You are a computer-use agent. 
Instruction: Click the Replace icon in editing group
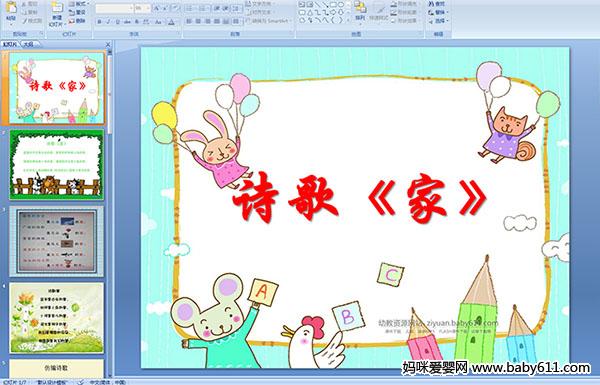click(431, 12)
